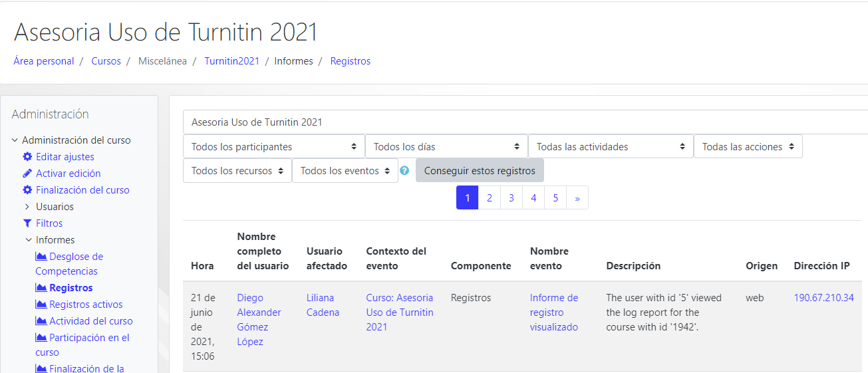Viewport: 868px width, 373px height.
Task: Open the Todas las actividades dropdown
Action: 611,147
